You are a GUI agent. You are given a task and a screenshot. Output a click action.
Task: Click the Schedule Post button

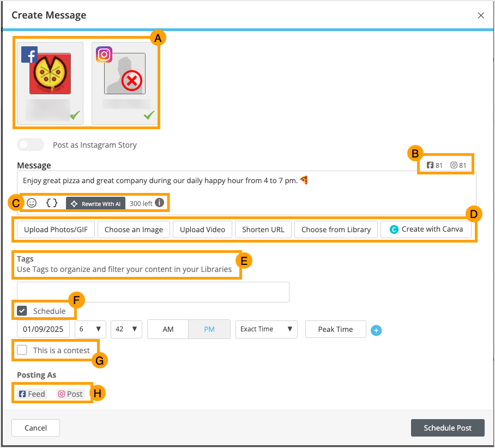[448, 428]
